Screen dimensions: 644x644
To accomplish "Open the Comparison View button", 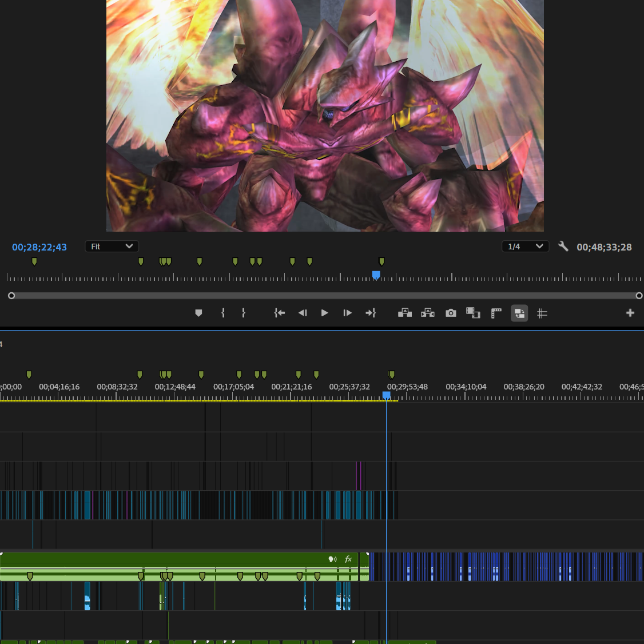I will (x=473, y=313).
